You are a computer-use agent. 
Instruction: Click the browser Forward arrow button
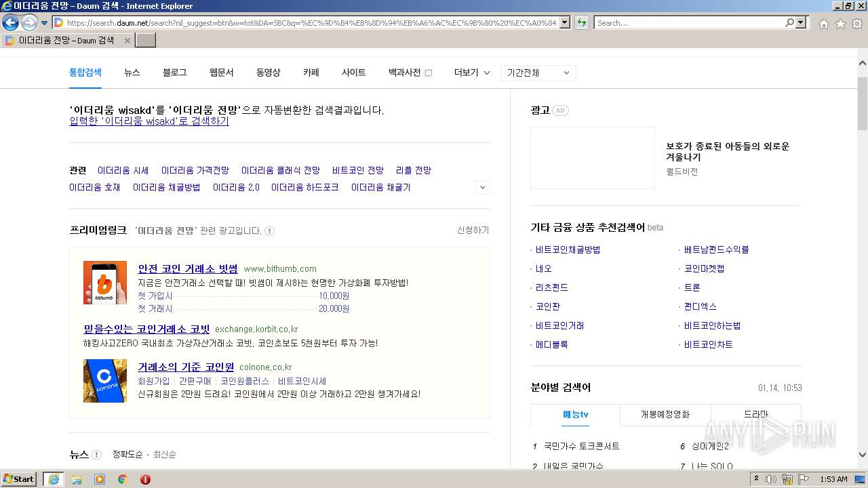coord(29,23)
